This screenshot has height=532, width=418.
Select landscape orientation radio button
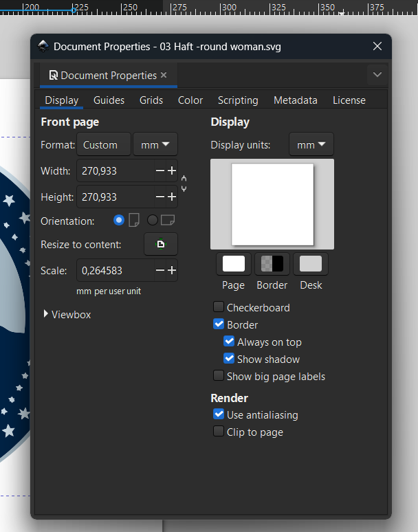coord(153,220)
